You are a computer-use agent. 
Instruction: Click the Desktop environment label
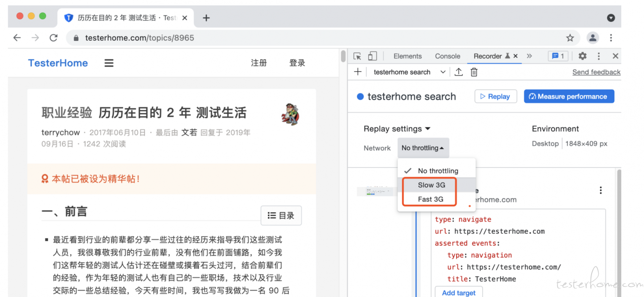click(x=545, y=143)
